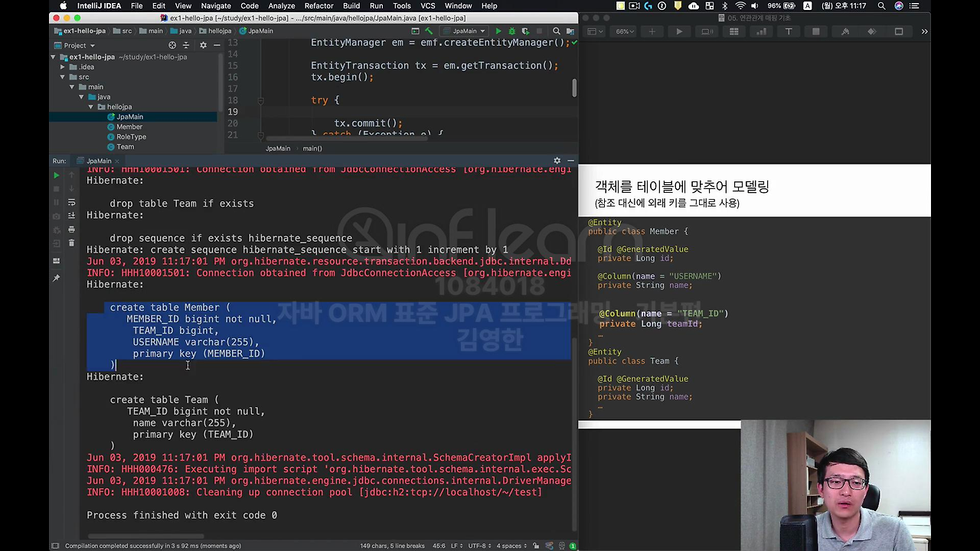Collapse all in the Project panel
The width and height of the screenshot is (980, 551).
[188, 45]
